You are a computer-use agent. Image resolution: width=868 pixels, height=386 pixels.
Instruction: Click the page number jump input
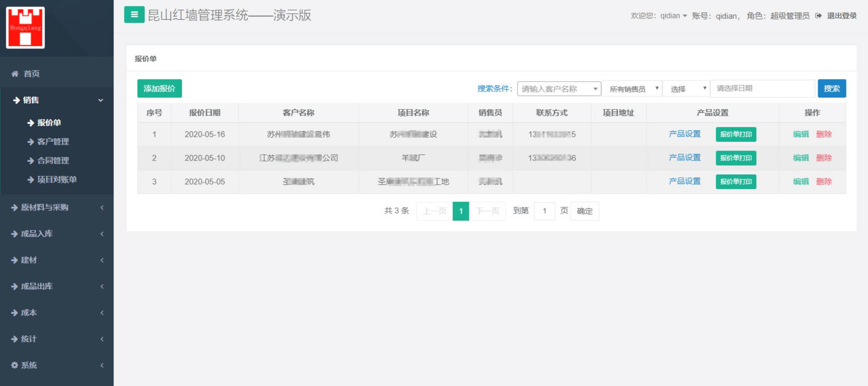click(x=544, y=211)
